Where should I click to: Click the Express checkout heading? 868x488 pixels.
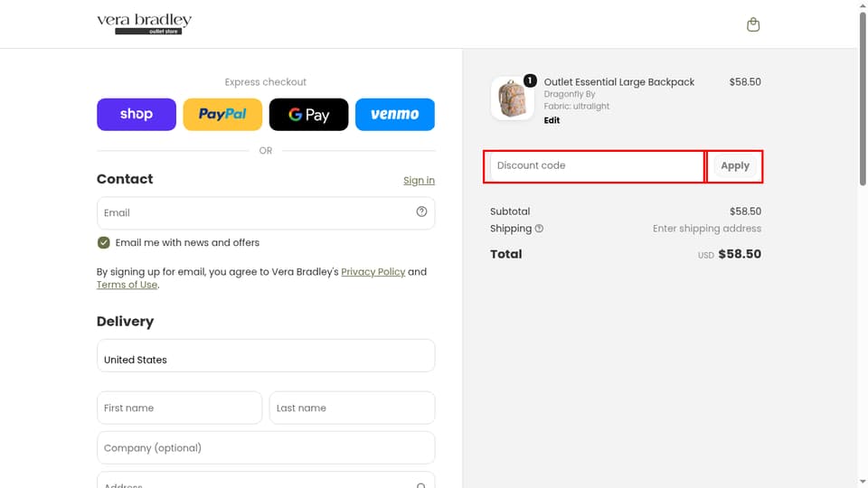266,82
